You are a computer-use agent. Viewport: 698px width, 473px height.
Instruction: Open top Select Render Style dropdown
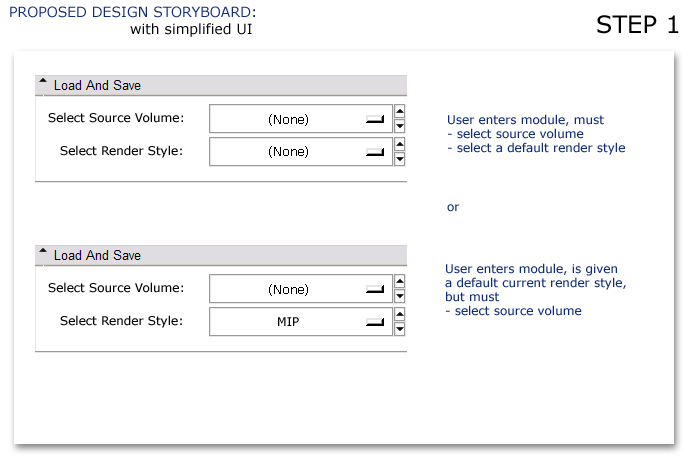coord(300,152)
